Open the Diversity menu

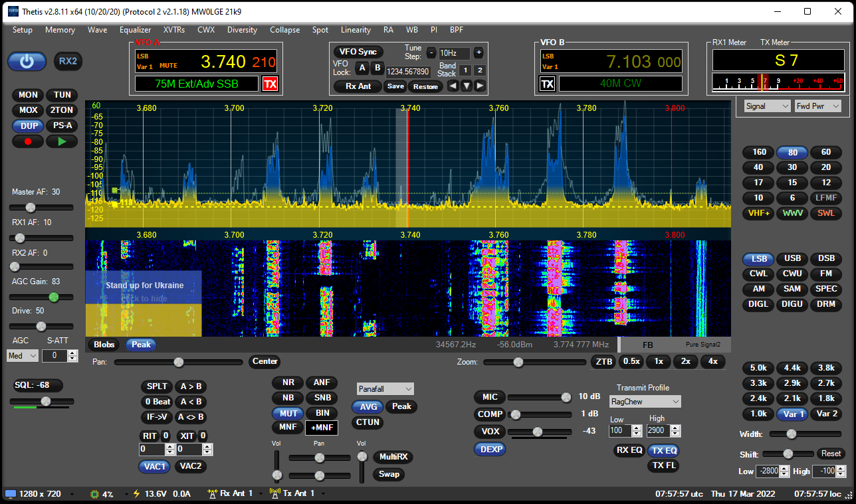coord(242,30)
